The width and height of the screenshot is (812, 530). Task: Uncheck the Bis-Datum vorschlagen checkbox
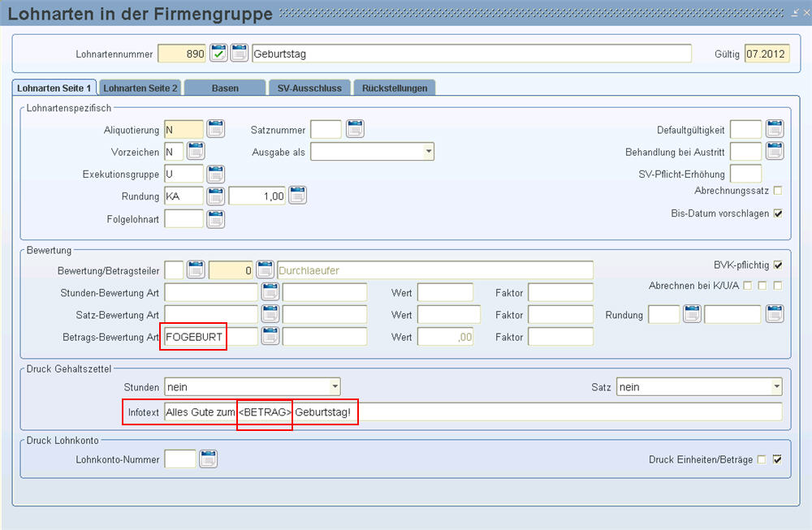778,213
